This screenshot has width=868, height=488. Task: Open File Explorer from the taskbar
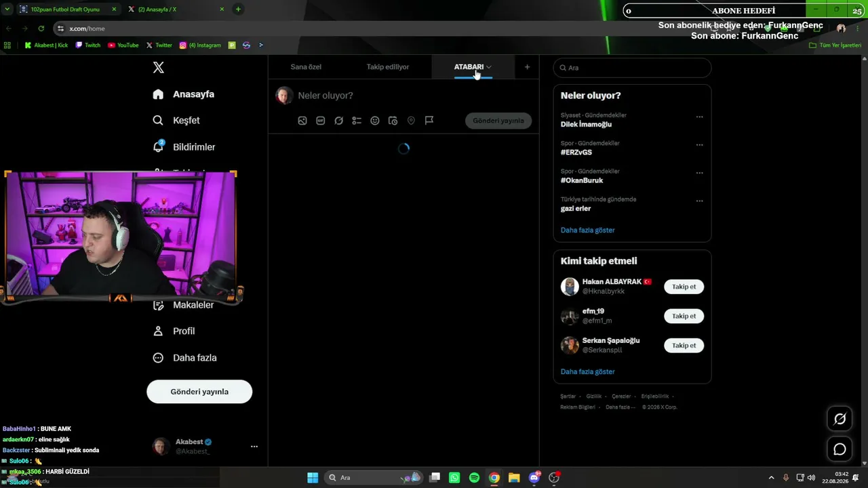[x=514, y=478]
